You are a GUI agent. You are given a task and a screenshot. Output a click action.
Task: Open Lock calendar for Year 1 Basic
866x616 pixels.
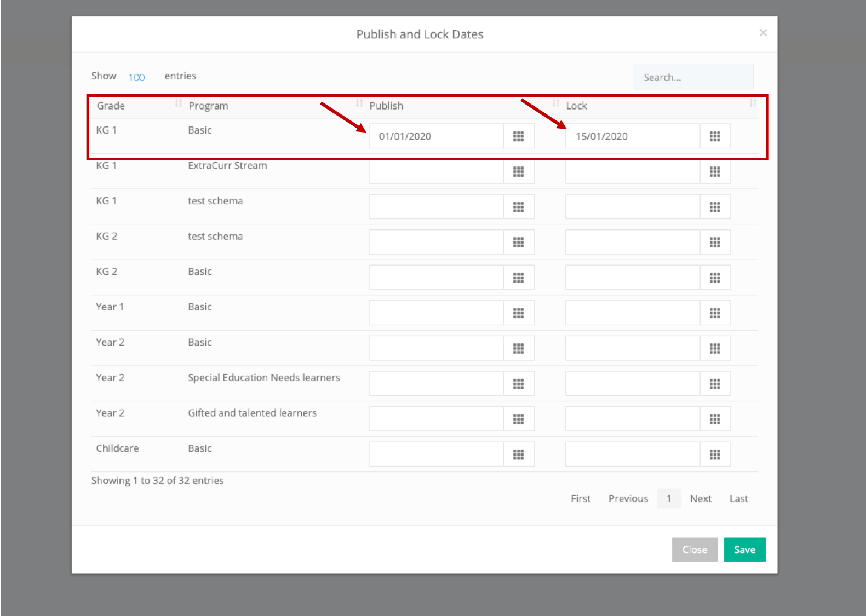(715, 313)
